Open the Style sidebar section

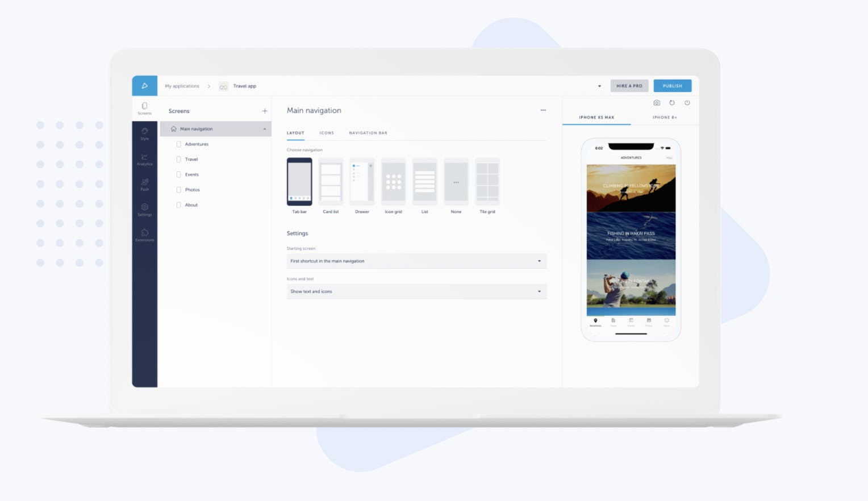pos(145,134)
